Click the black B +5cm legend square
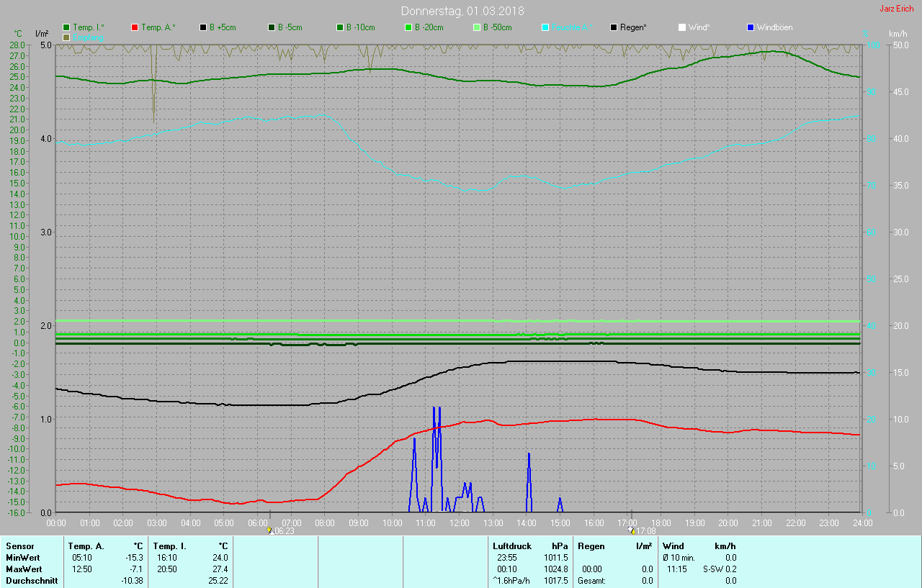The height and width of the screenshot is (588, 922). [x=203, y=27]
